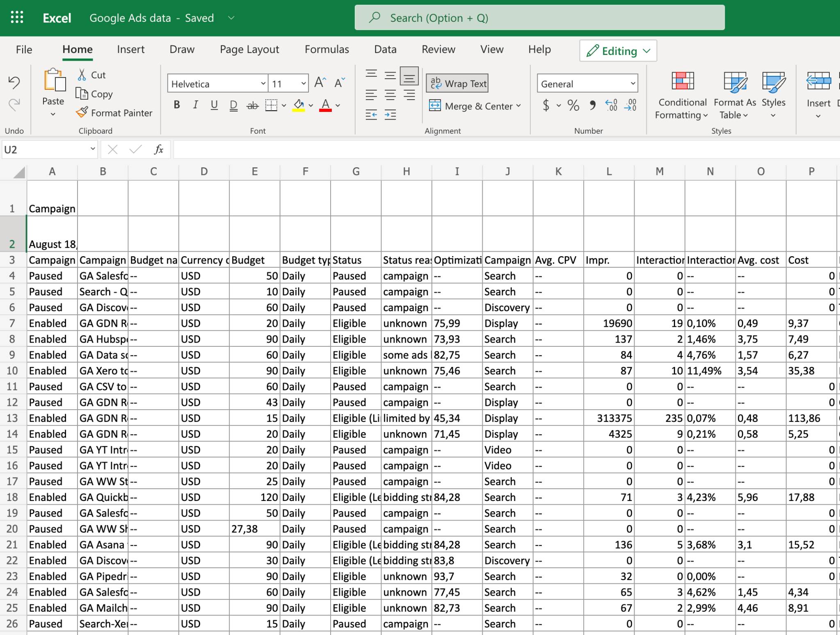Screen dimensions: 840x635
Task: Click the Select All corner triangle
Action: [x=18, y=172]
